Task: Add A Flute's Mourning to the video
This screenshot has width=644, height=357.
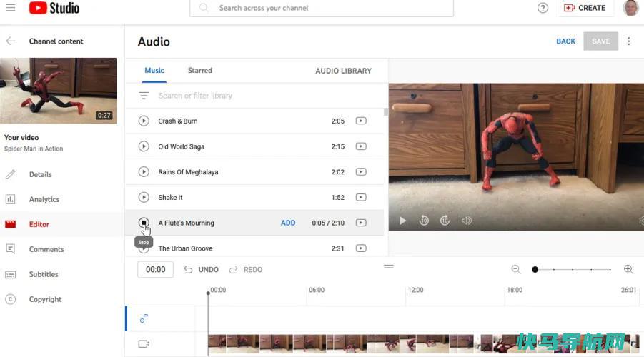Action: click(288, 223)
